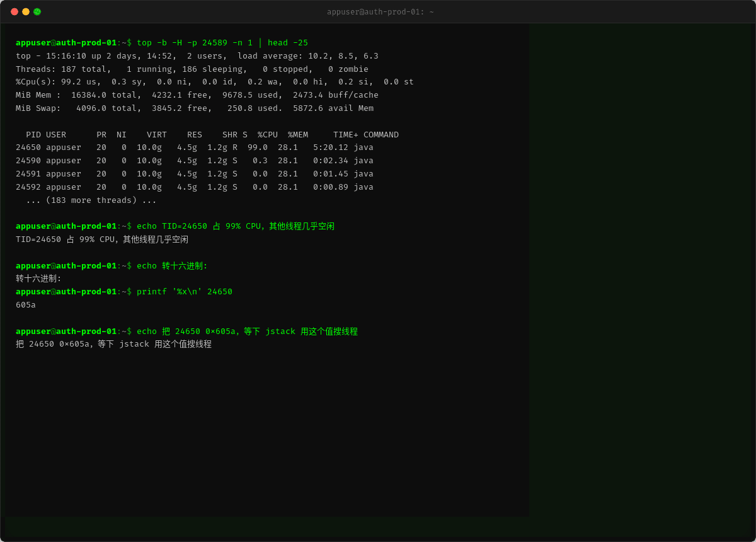The width and height of the screenshot is (756, 542).
Task: Click 0.3 CPU value of PID 24590
Action: (x=260, y=161)
